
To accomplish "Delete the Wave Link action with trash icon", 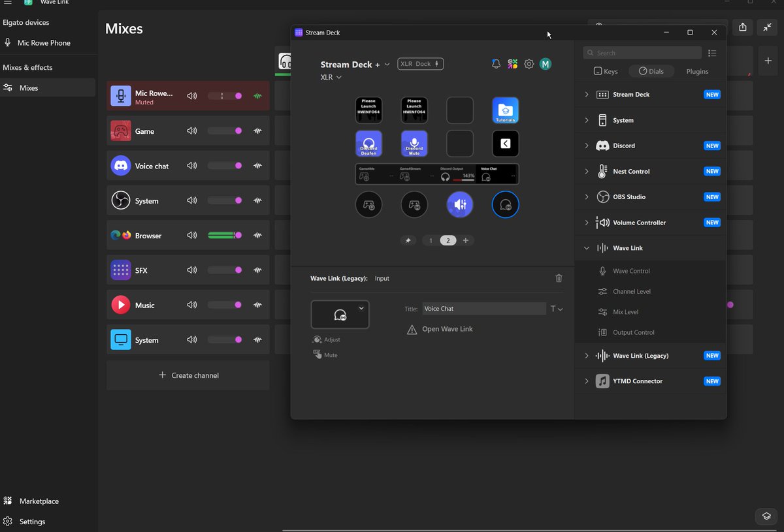I will click(559, 278).
